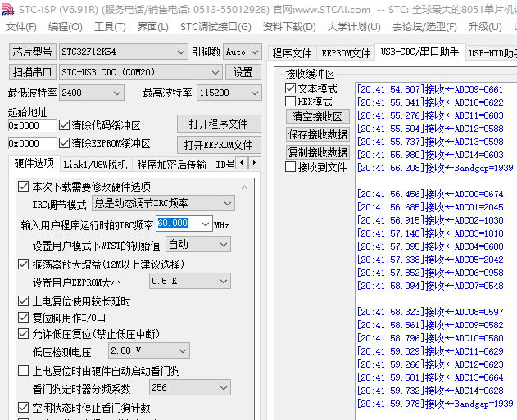517x420 pixels.
Task: Open the 文件(F) menu
Action: point(21,27)
